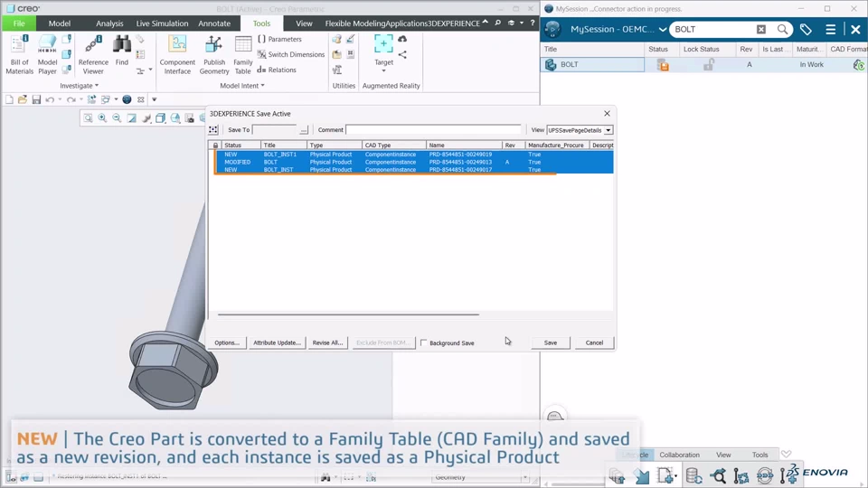Image resolution: width=868 pixels, height=488 pixels.
Task: Click the ENOVIA search-arrow icon
Action: click(718, 475)
